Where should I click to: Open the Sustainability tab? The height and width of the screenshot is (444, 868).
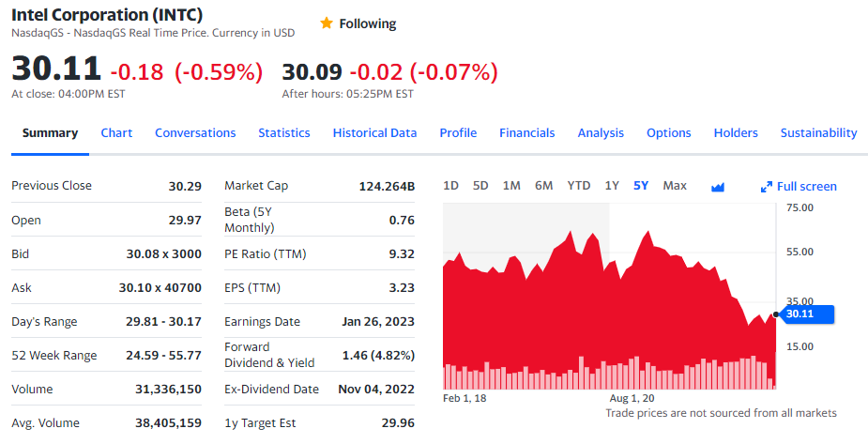818,133
